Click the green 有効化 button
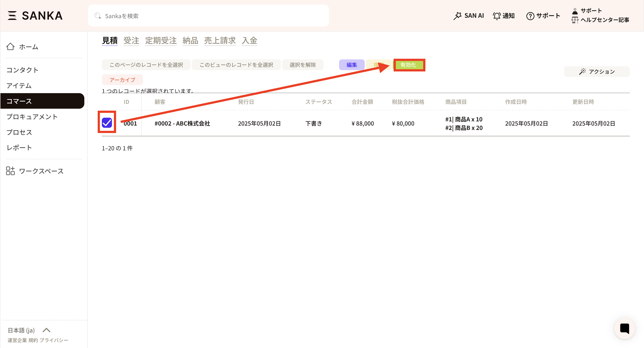 point(409,65)
